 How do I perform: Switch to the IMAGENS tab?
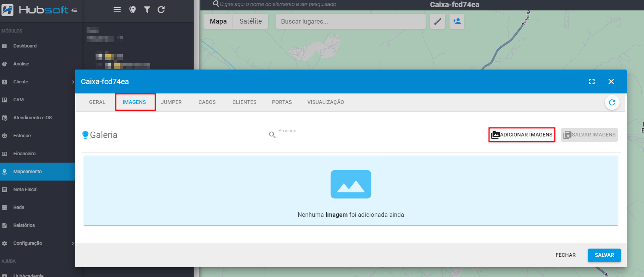(x=134, y=102)
